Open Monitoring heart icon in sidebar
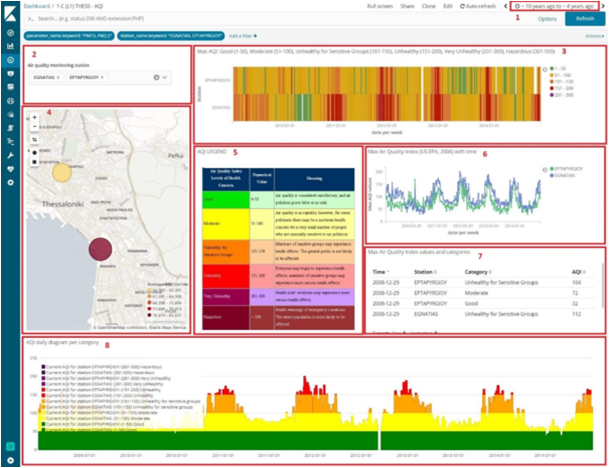 10,169
